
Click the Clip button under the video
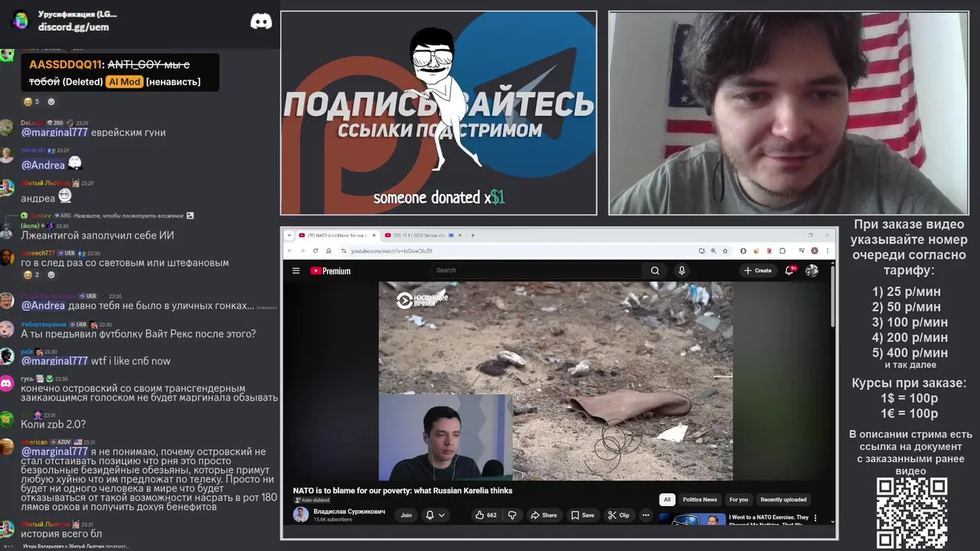click(619, 515)
